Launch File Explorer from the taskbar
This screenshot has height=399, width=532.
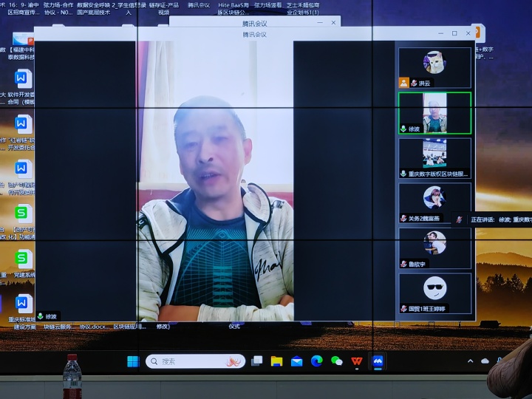(277, 361)
